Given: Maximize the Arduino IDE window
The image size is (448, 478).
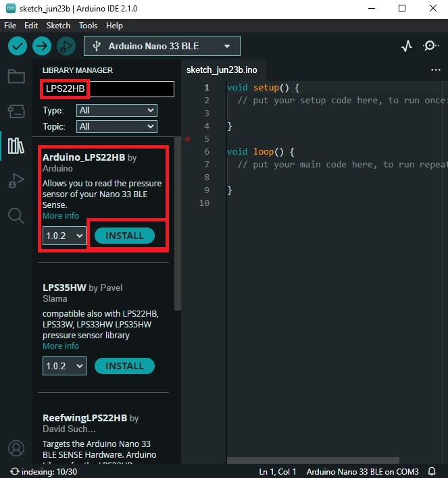Looking at the screenshot, I should point(402,8).
